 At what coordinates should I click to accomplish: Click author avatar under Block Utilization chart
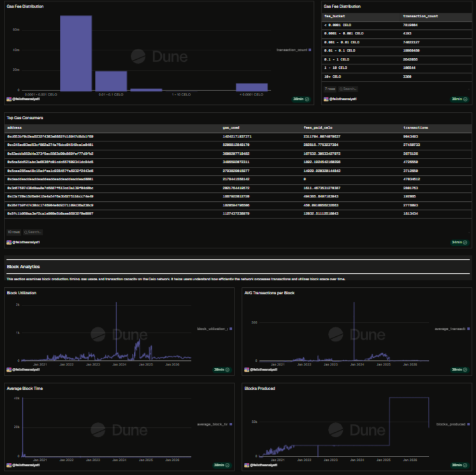pos(9,370)
